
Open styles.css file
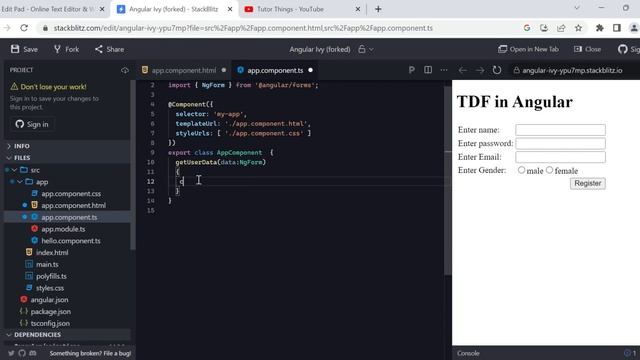tap(50, 288)
